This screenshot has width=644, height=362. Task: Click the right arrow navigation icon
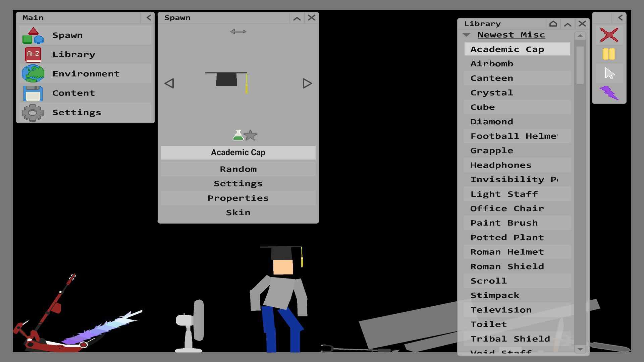click(x=307, y=83)
